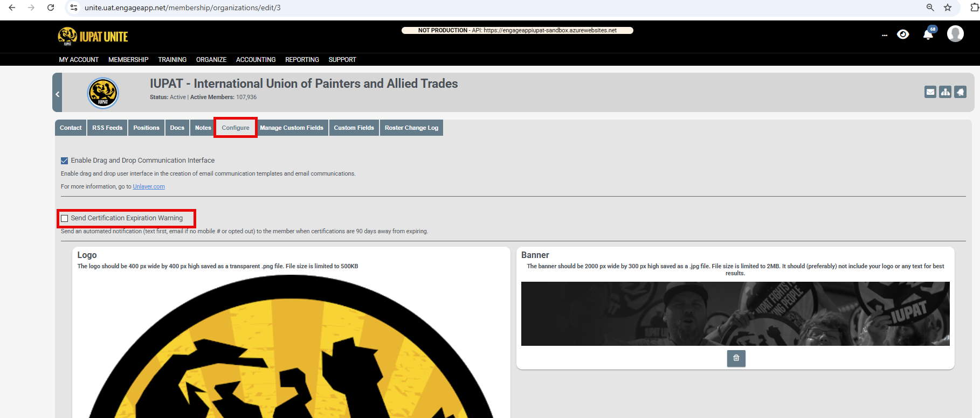This screenshot has height=418, width=980.
Task: Uncheck Enable Drag and Drop Communication Interface
Action: 65,161
